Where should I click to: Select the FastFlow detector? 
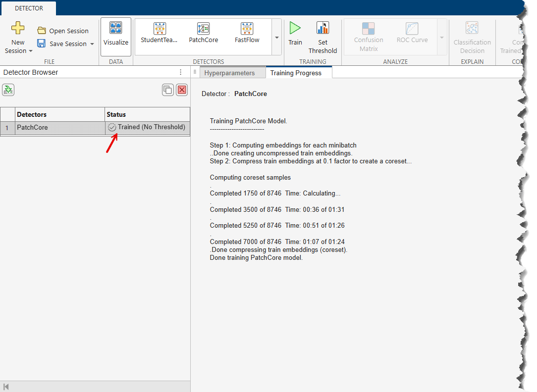(247, 33)
